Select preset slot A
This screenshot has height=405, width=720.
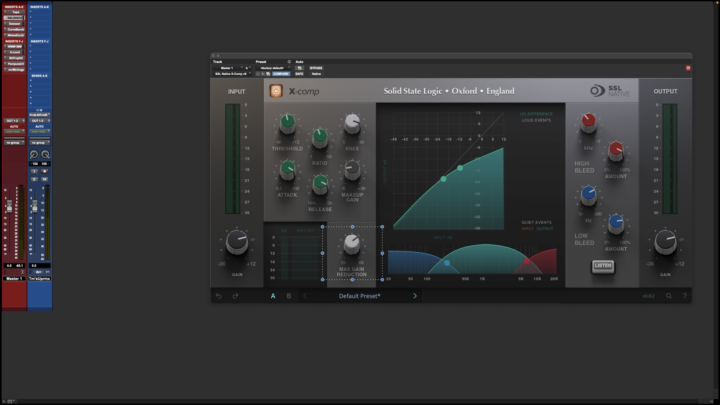(273, 296)
